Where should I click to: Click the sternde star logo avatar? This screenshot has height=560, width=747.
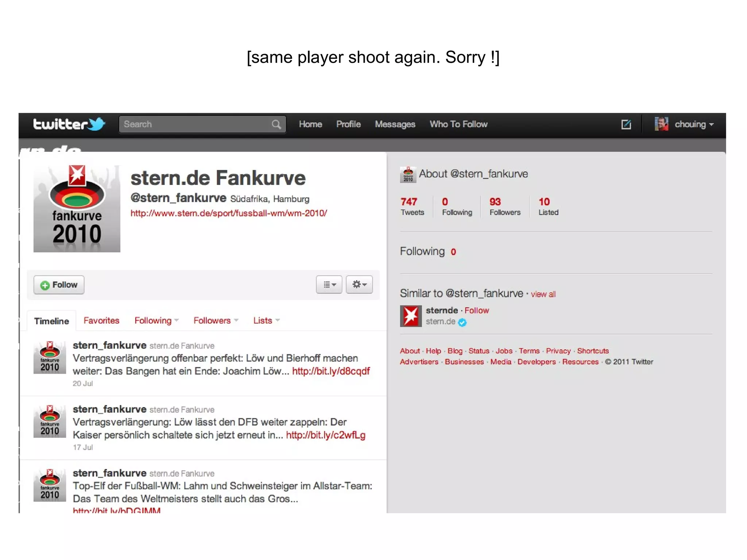pos(411,316)
